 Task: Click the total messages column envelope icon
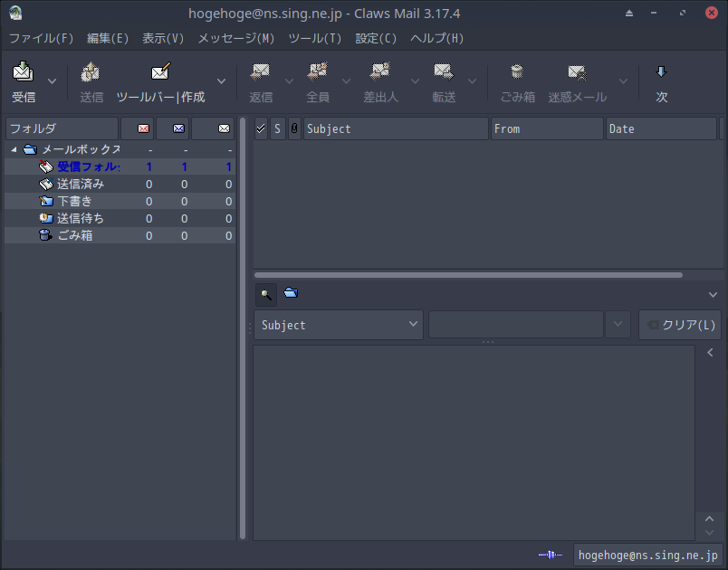click(224, 128)
